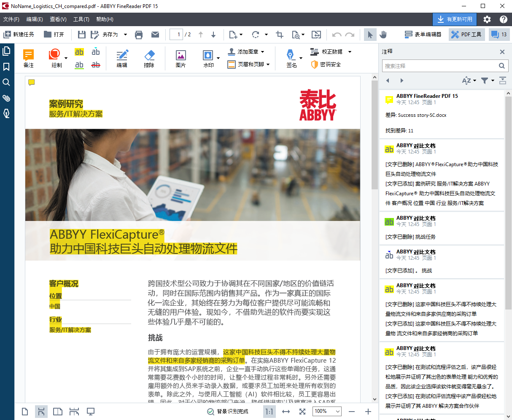Switch to pointer selection mode
512x420 pixels.
coord(370,35)
